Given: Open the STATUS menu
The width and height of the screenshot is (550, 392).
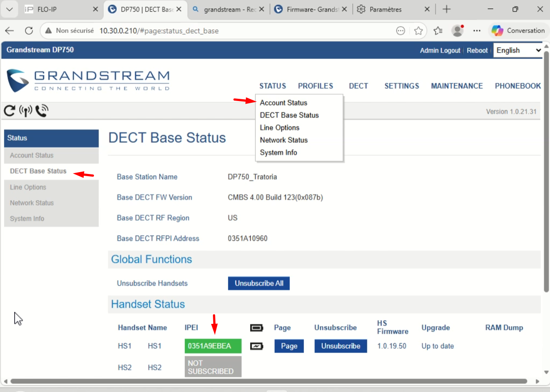Looking at the screenshot, I should (273, 86).
